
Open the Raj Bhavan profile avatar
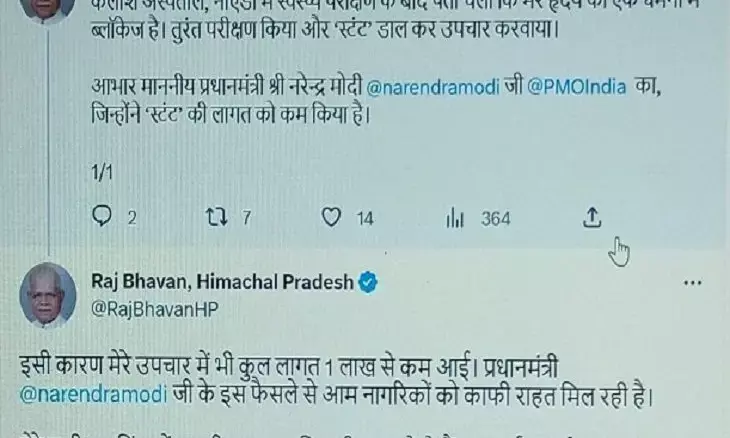pos(47,296)
